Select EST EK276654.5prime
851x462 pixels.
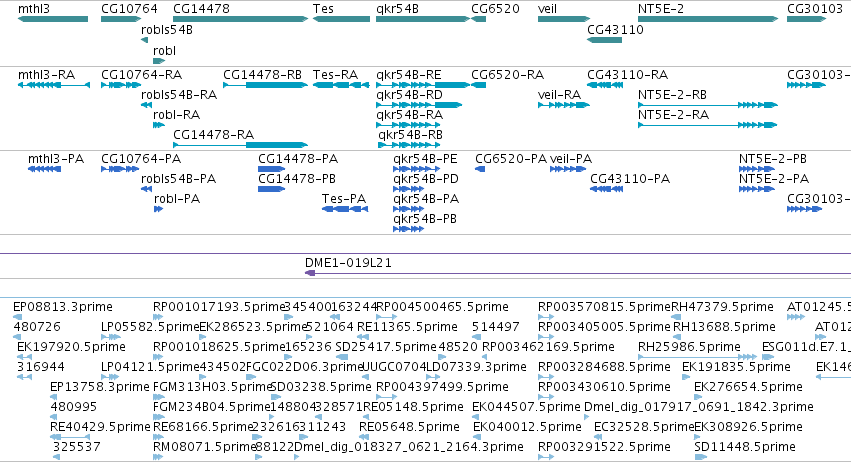pyautogui.click(x=700, y=397)
